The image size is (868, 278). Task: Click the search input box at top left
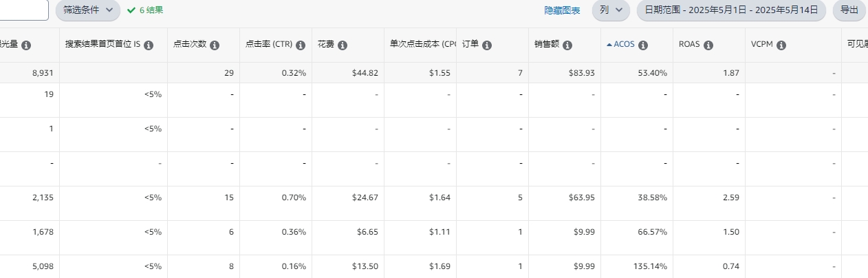pos(24,10)
